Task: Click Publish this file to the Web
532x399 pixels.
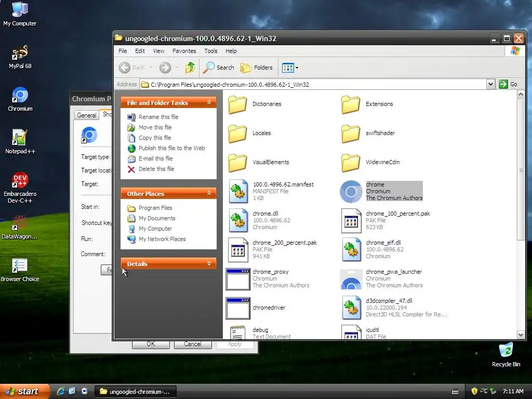Action: [171, 148]
